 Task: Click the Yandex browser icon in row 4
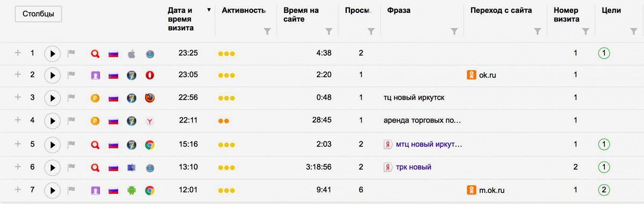150,121
